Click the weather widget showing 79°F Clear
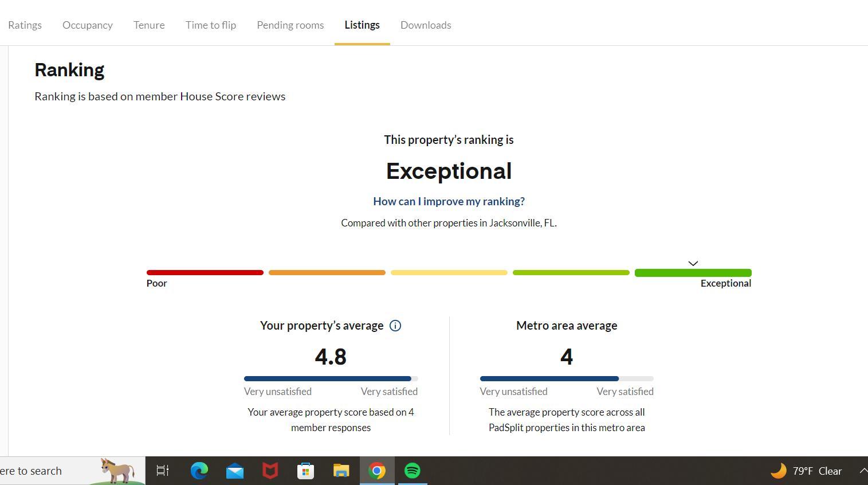 click(x=807, y=471)
